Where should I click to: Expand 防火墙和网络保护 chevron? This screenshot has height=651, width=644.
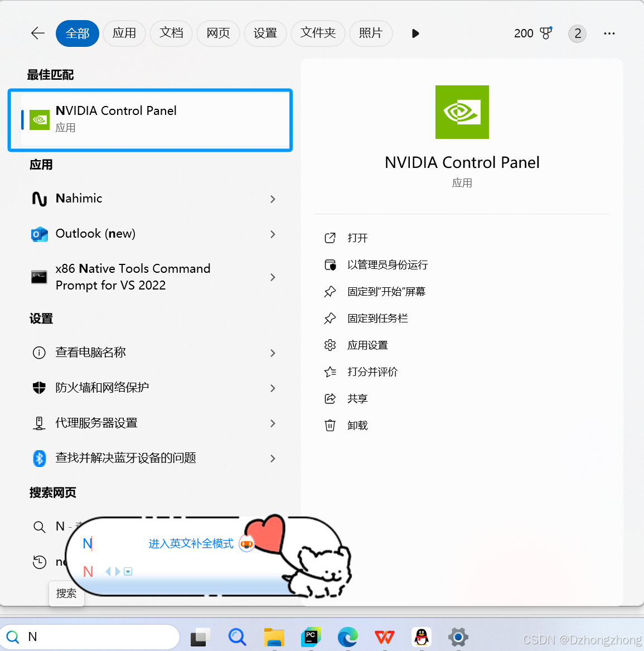tap(273, 388)
